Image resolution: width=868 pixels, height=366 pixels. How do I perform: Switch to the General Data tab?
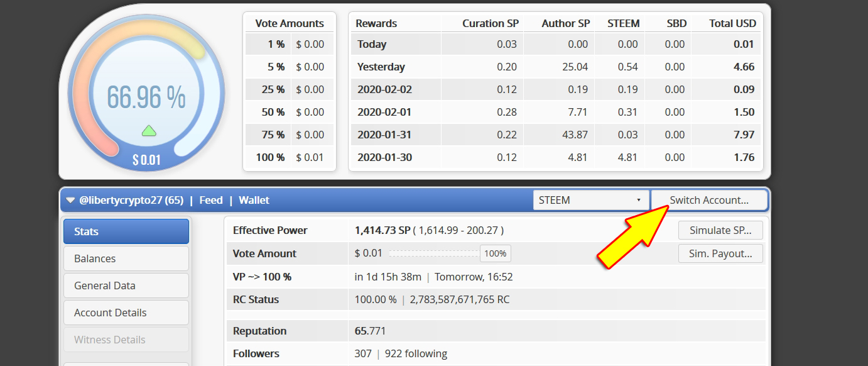pos(126,286)
